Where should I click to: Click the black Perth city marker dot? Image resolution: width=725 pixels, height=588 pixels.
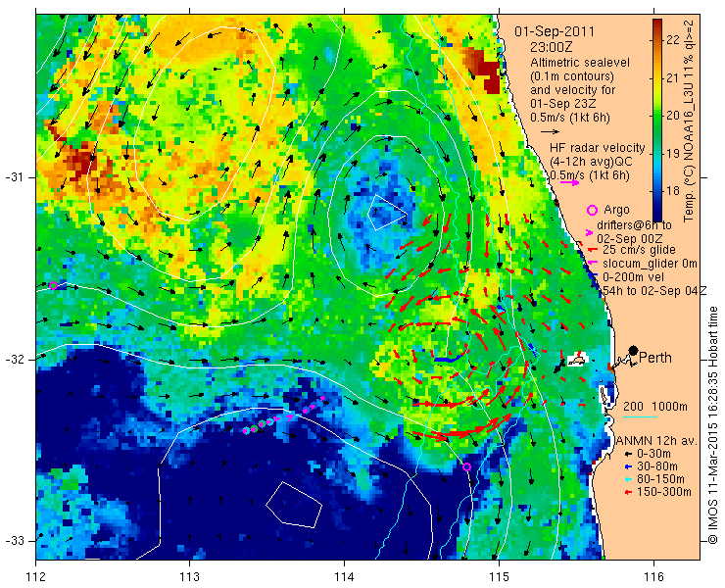[634, 350]
